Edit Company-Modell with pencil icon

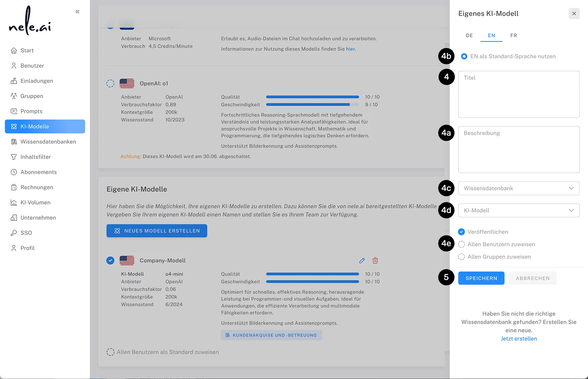(362, 260)
